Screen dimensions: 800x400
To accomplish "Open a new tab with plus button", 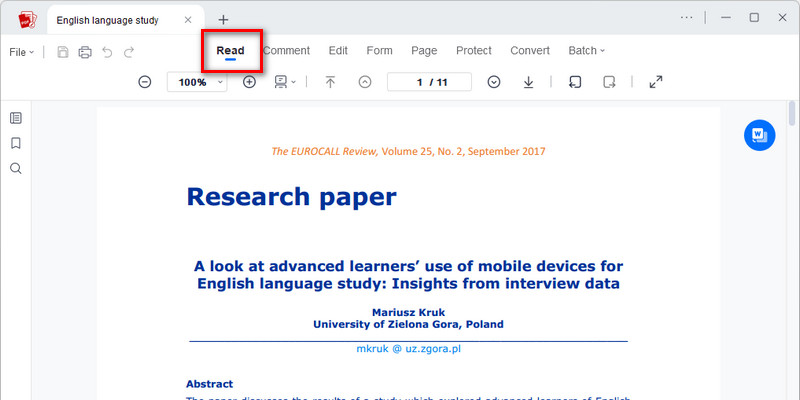I will (223, 20).
